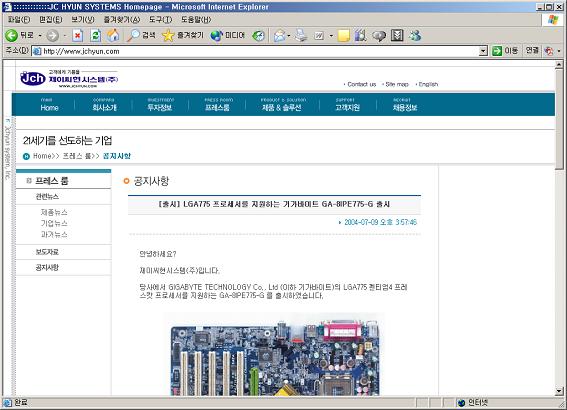
Task: Click the Print icon in toolbar
Action: pyautogui.click(x=300, y=35)
